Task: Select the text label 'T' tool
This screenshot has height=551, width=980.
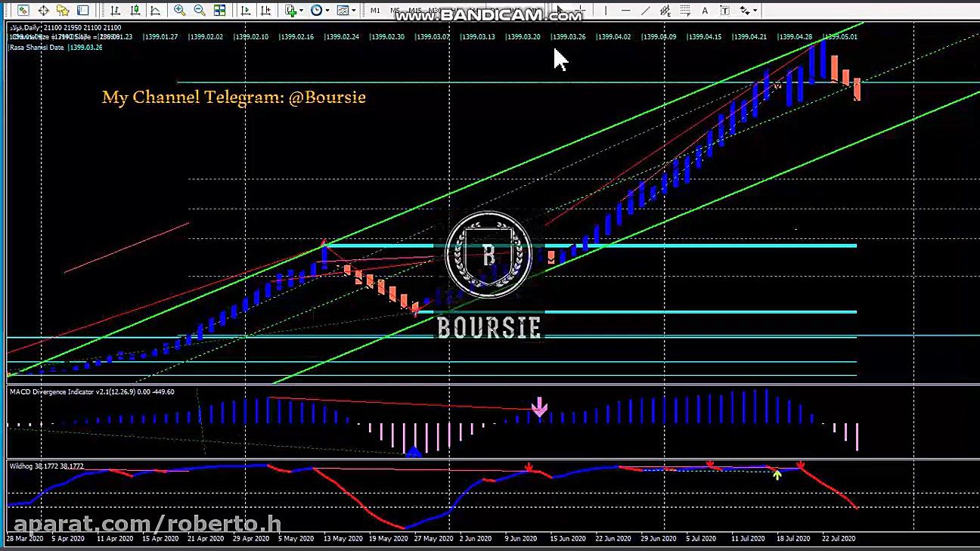Action: coord(724,11)
